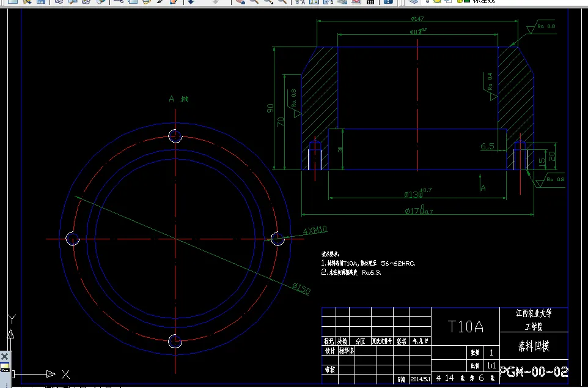Open the Layer Properties Manager stack icon
This screenshot has width=588, height=388.
(413, 1)
